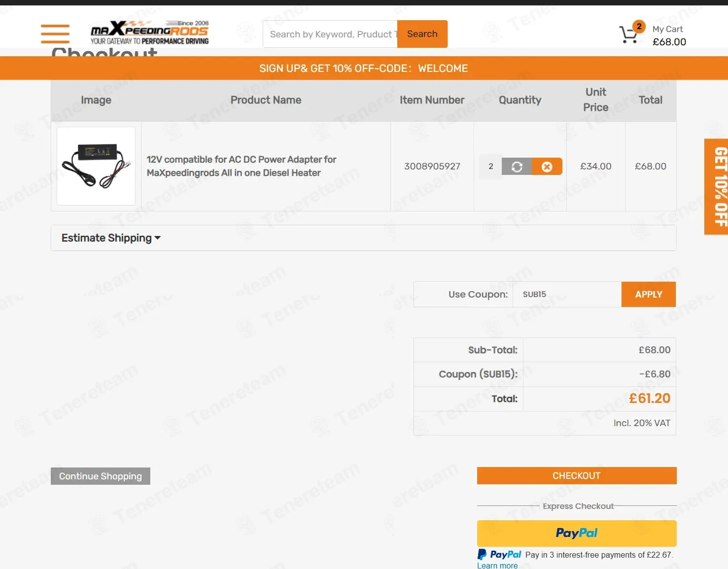Click the Estimate Shipping dropdown arrow
The width and height of the screenshot is (728, 569).
158,238
